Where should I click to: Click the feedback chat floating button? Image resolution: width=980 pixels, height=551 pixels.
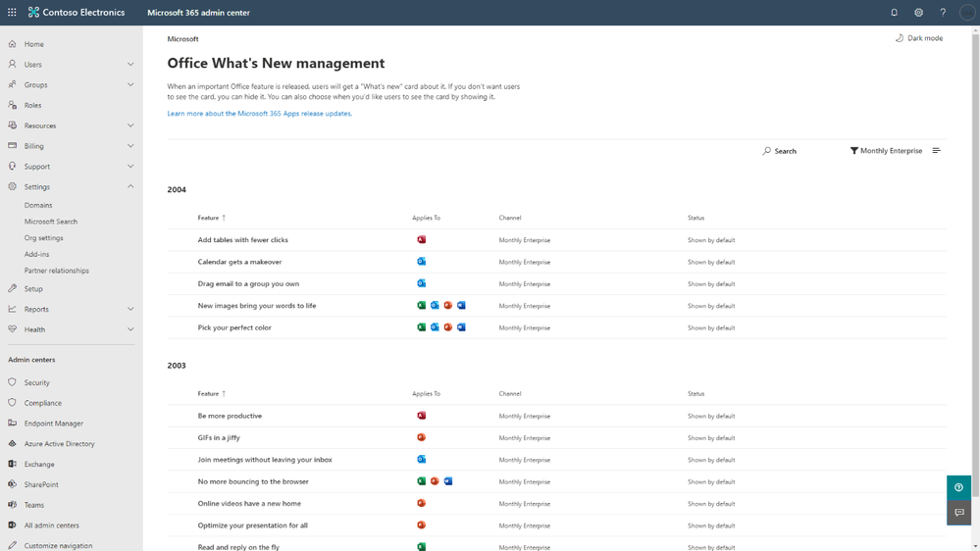(x=958, y=513)
